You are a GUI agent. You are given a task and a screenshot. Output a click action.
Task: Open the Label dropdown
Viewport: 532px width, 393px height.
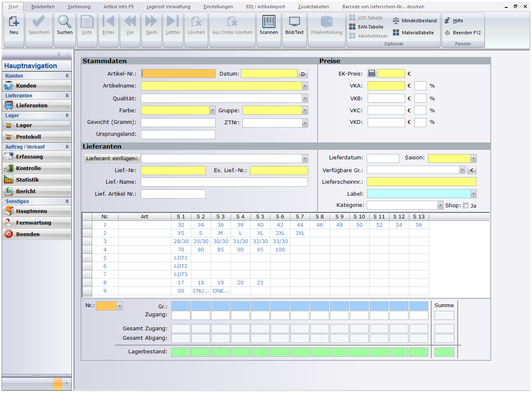pos(473,194)
